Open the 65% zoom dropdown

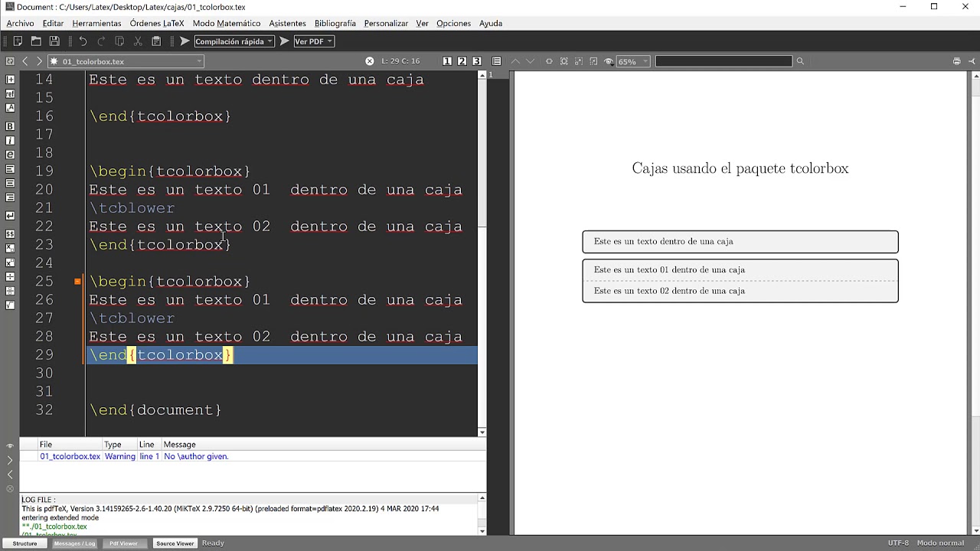(x=633, y=61)
